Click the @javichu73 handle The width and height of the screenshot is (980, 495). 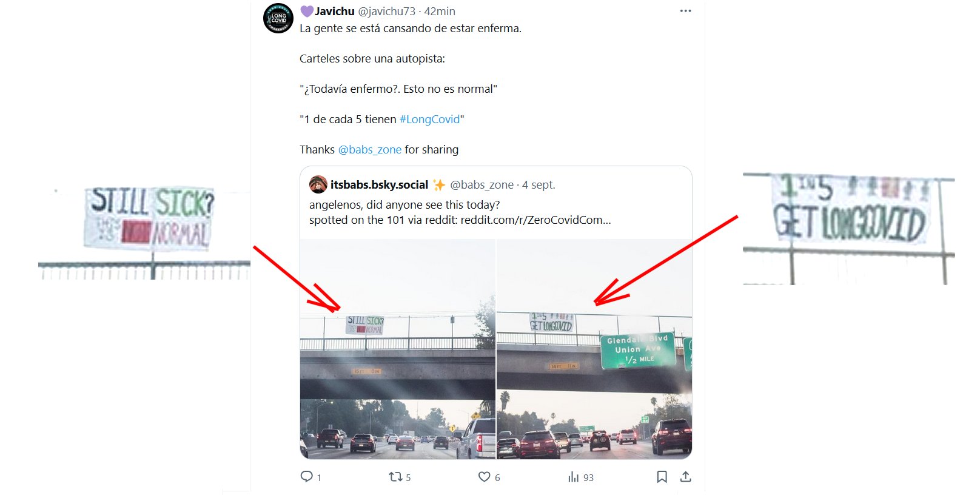coord(386,12)
